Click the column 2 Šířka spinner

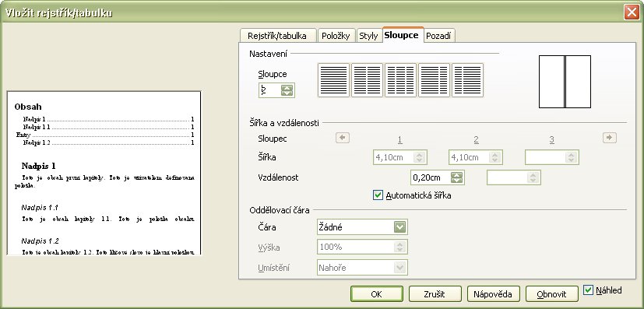(495, 157)
